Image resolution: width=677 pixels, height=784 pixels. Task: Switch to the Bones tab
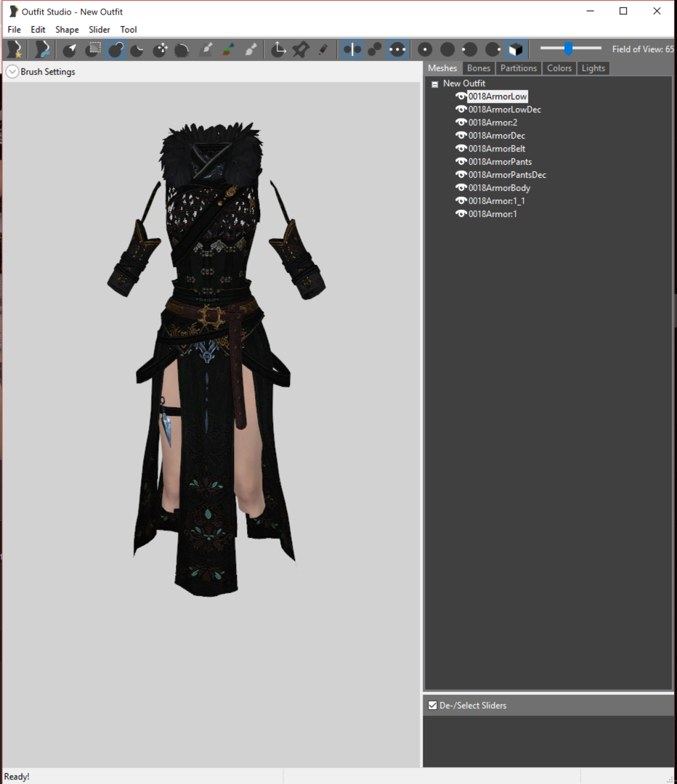479,68
